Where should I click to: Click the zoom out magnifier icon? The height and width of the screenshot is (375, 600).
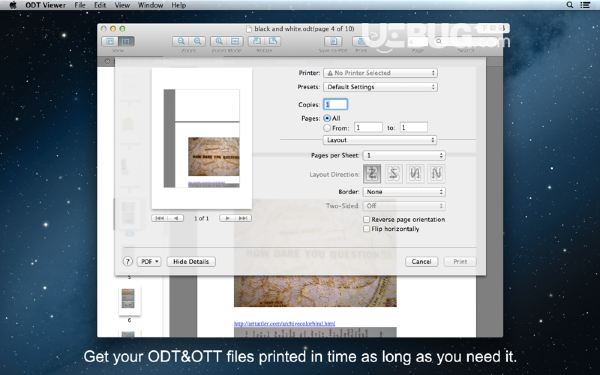(181, 41)
